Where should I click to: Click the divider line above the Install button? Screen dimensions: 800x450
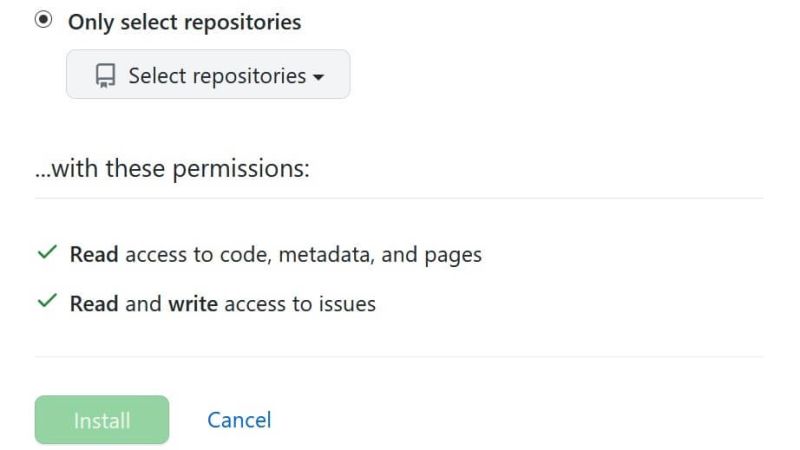[398, 357]
